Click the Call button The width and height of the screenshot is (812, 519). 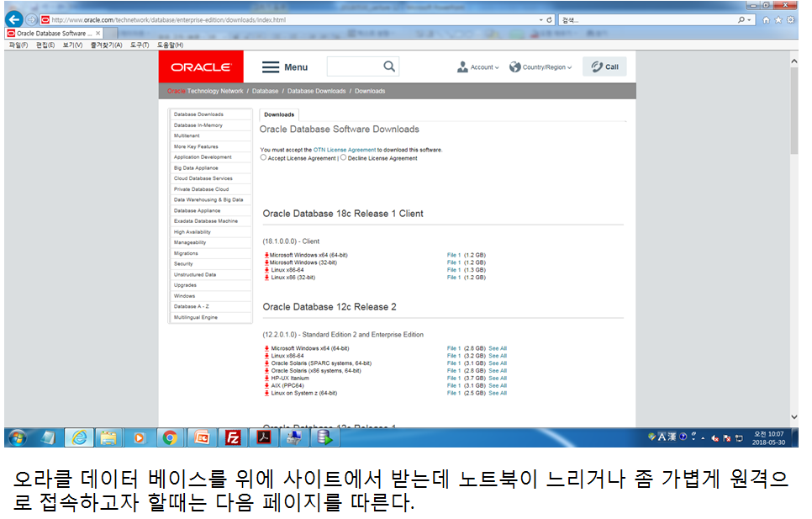pos(604,66)
